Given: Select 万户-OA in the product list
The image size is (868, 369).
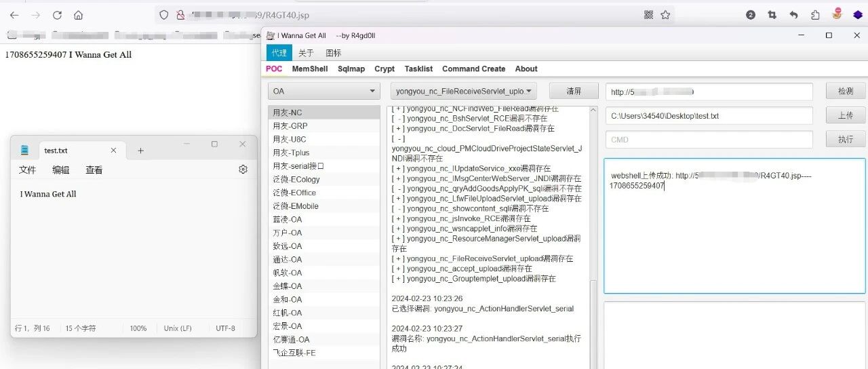Looking at the screenshot, I should pyautogui.click(x=324, y=233).
